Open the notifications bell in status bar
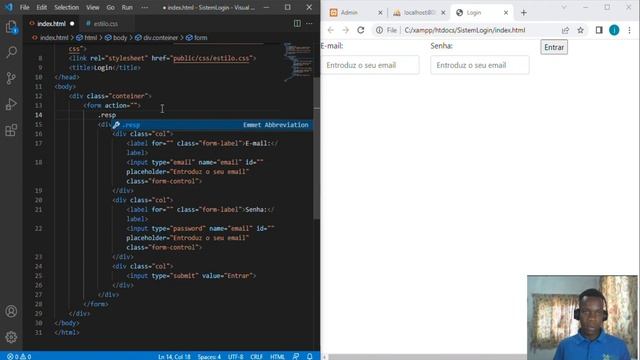This screenshot has height=360, width=640. coord(309,356)
